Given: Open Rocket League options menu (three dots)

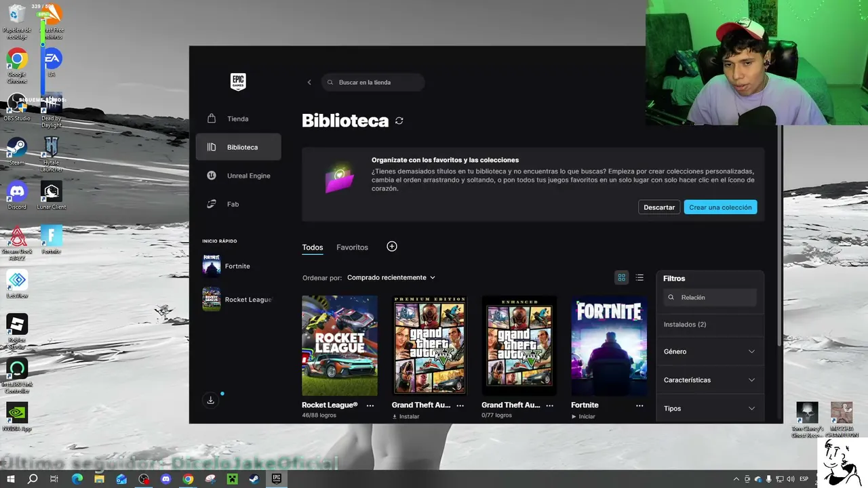Looking at the screenshot, I should click(x=370, y=405).
